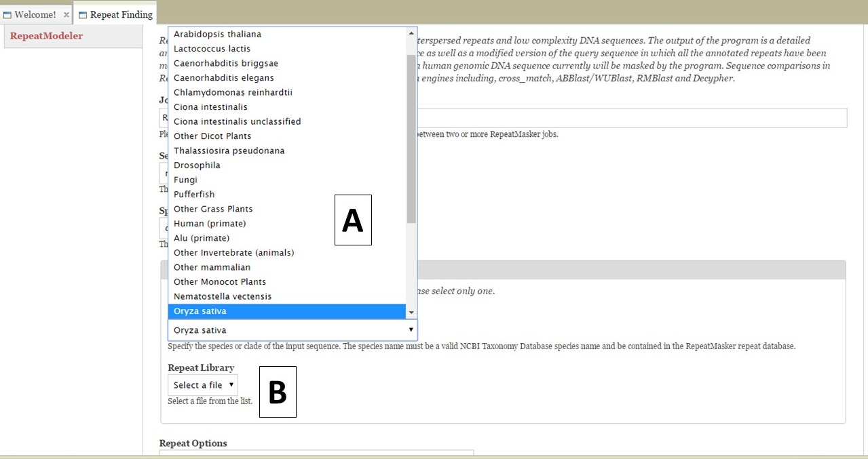Viewport: 868px width, 459px height.
Task: Select Alu (primate) option
Action: click(288, 238)
